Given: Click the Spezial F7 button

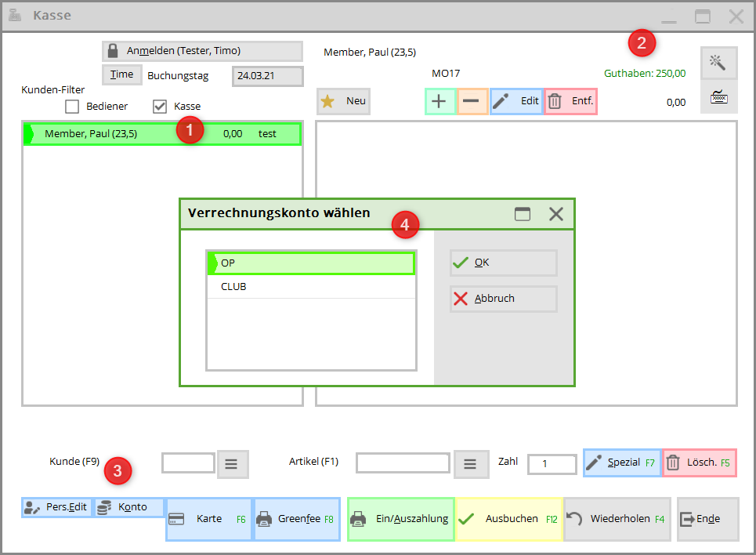Looking at the screenshot, I should coord(622,462).
